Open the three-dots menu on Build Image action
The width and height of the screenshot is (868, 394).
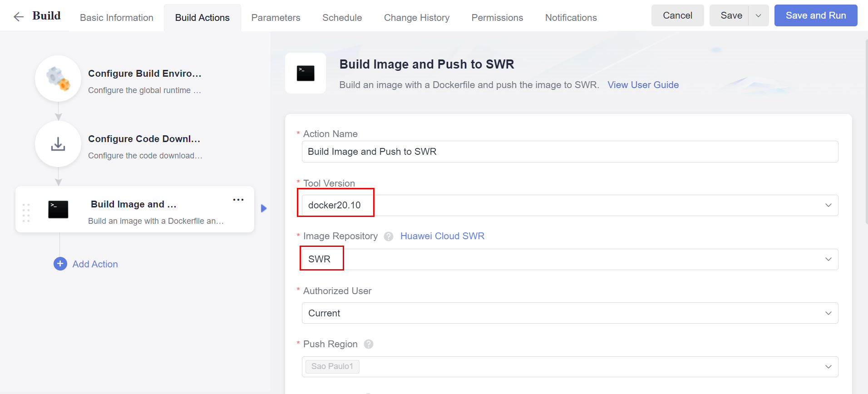[x=238, y=200]
